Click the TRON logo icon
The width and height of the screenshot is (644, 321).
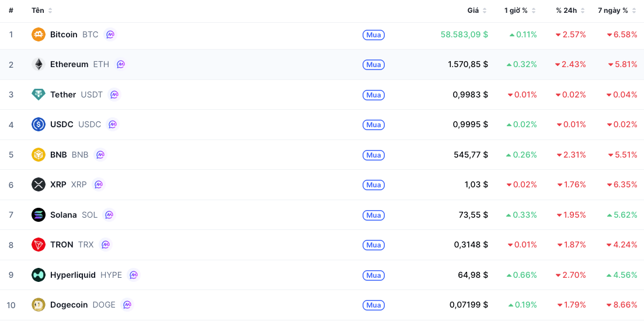[x=38, y=245]
